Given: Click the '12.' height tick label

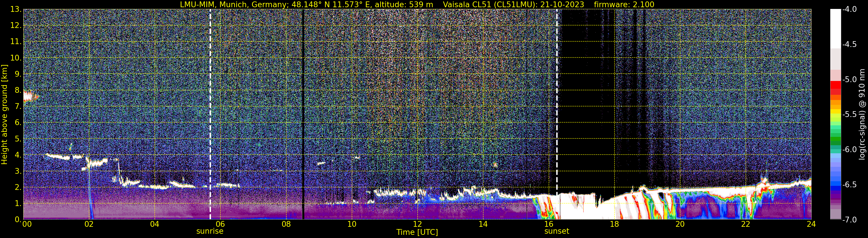Looking at the screenshot, I should pyautogui.click(x=16, y=26).
